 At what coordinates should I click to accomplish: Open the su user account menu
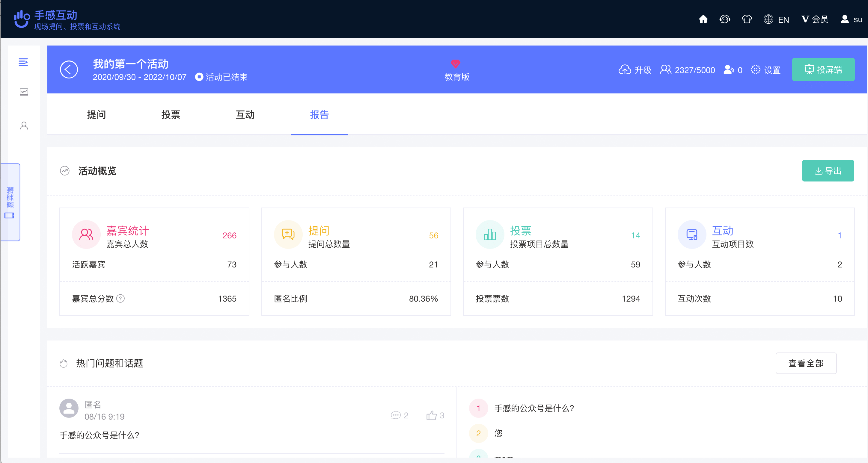click(x=851, y=19)
